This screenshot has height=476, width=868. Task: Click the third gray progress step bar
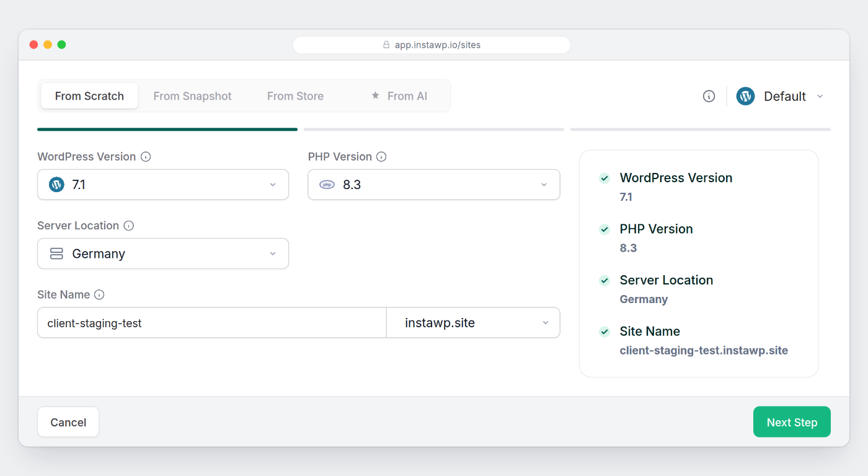click(x=701, y=130)
